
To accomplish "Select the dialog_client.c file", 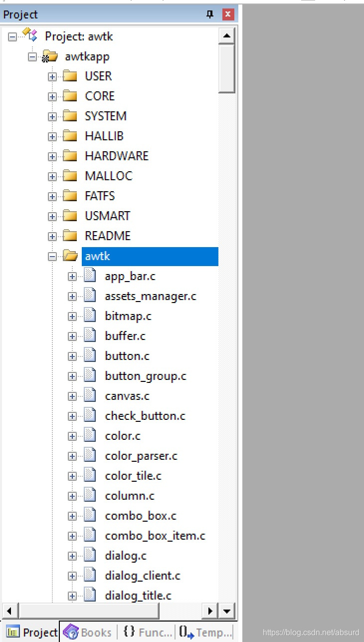I will tap(143, 576).
